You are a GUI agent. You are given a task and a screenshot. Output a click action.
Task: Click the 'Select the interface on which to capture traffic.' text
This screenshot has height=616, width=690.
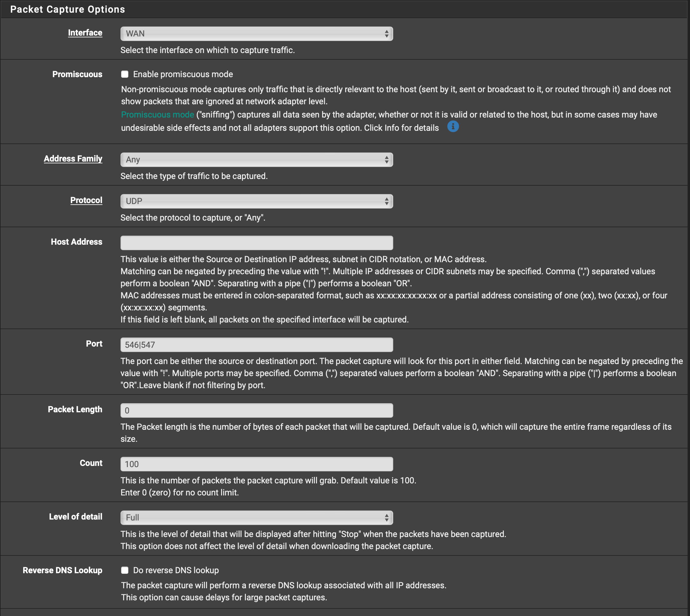(x=208, y=50)
